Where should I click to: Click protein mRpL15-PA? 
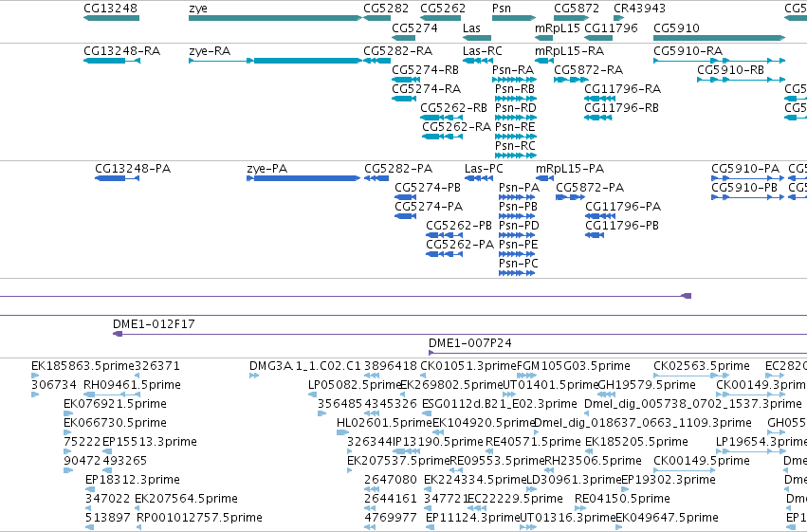coord(570,168)
